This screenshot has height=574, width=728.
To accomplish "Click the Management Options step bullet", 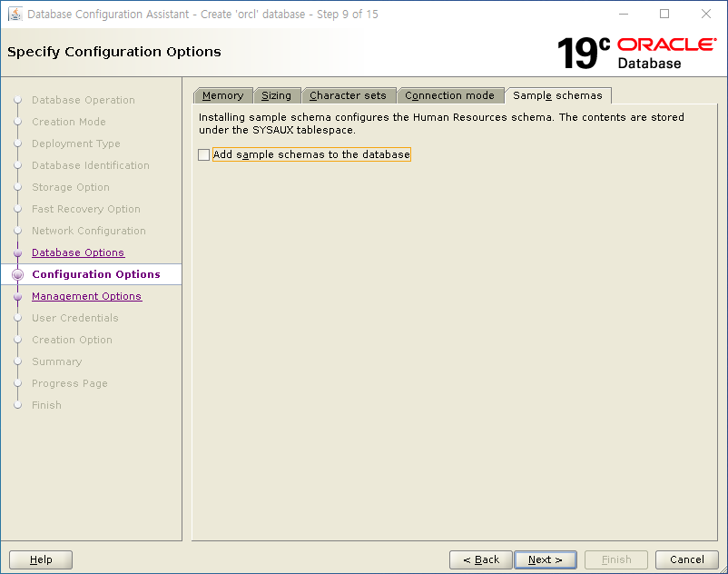I will tap(17, 297).
